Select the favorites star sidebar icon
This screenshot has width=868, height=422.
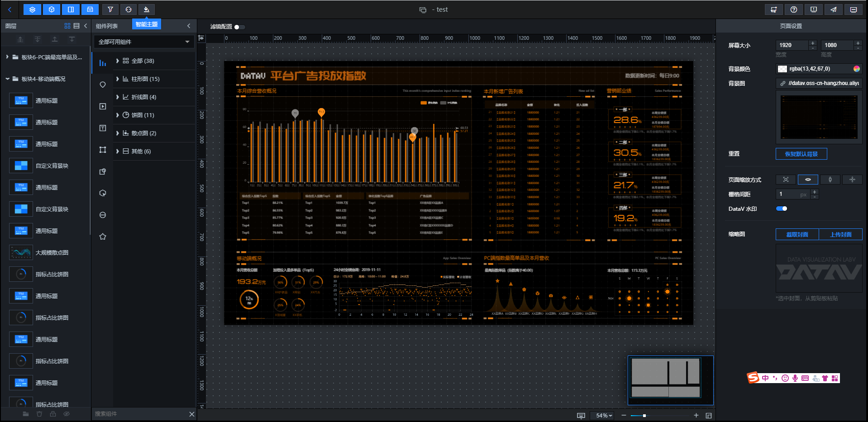coord(103,237)
